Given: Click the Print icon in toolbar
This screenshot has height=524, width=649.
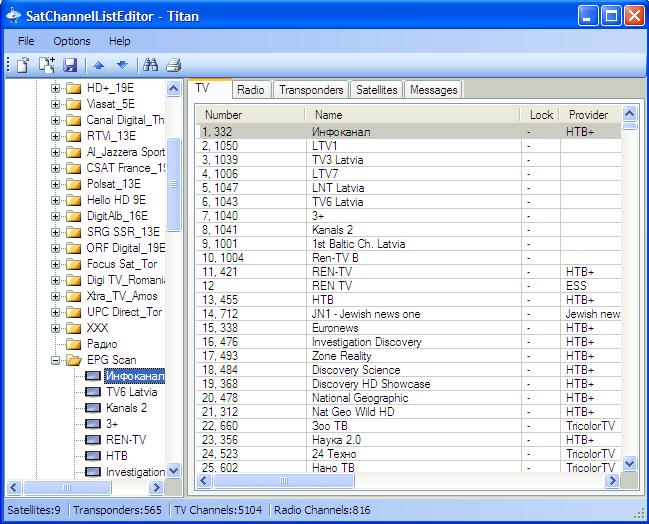Looking at the screenshot, I should coord(173,65).
